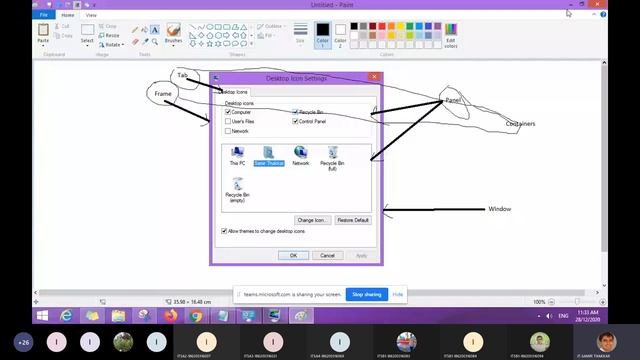
Task: Expand the Paste dropdown arrow
Action: tap(43, 46)
